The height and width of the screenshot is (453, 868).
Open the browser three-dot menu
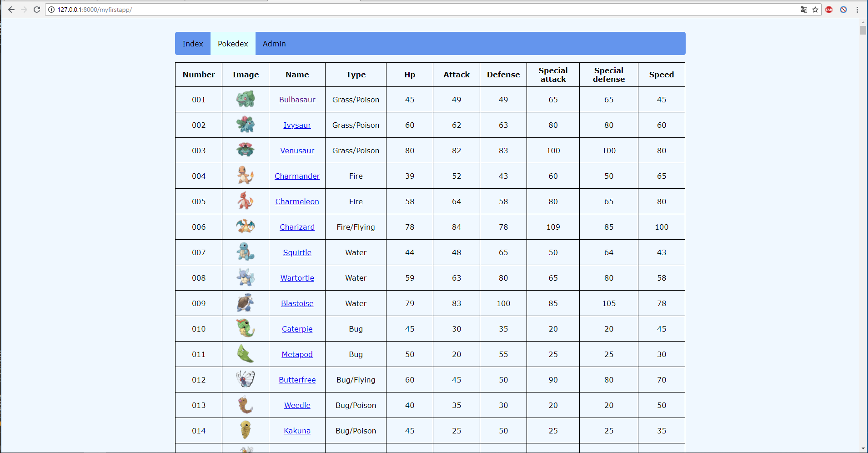(x=858, y=10)
